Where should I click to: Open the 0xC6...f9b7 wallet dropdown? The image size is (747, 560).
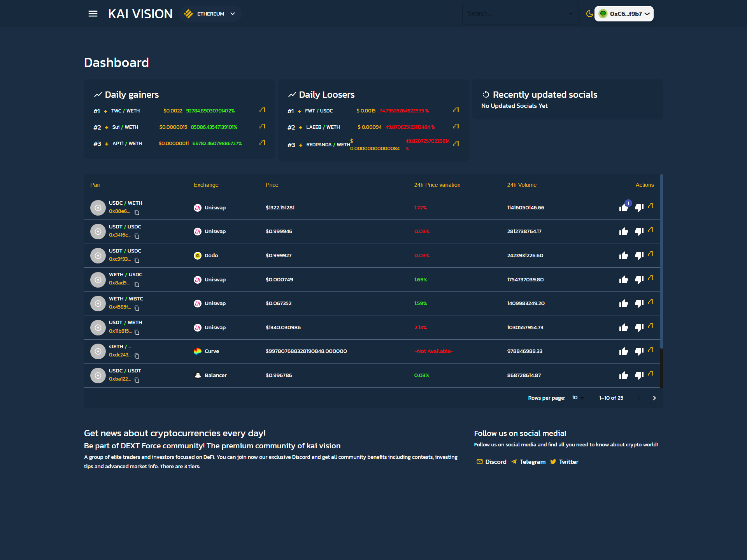pos(624,14)
